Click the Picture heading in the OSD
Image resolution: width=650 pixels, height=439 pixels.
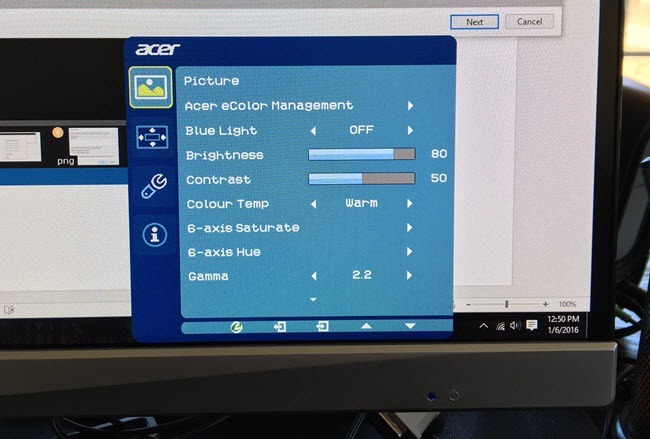pyautogui.click(x=211, y=81)
